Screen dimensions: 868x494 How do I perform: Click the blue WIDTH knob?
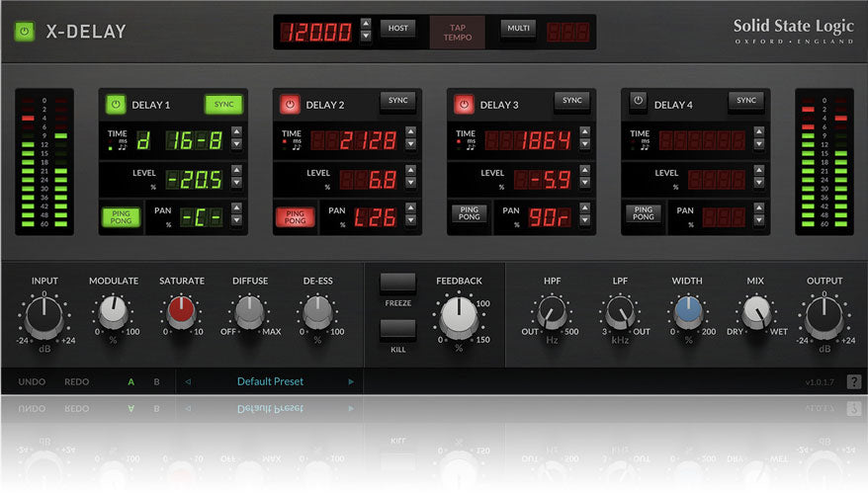click(688, 311)
